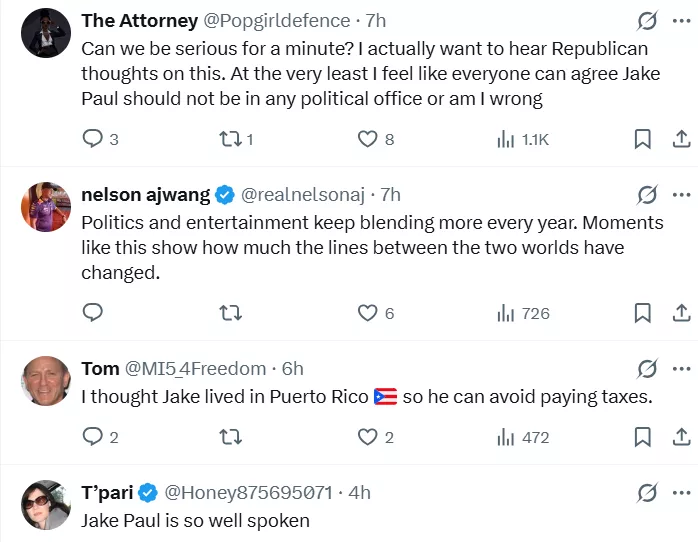This screenshot has width=698, height=542.
Task: Click Tom's profile avatar
Action: pos(45,381)
